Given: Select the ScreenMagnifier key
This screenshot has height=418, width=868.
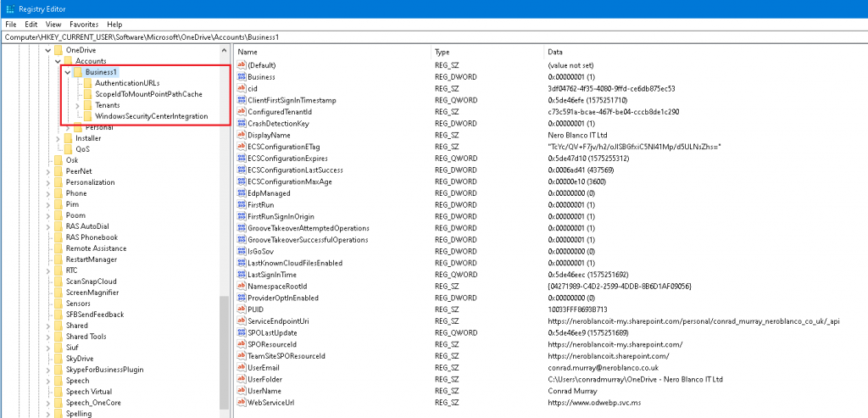Looking at the screenshot, I should 92,293.
